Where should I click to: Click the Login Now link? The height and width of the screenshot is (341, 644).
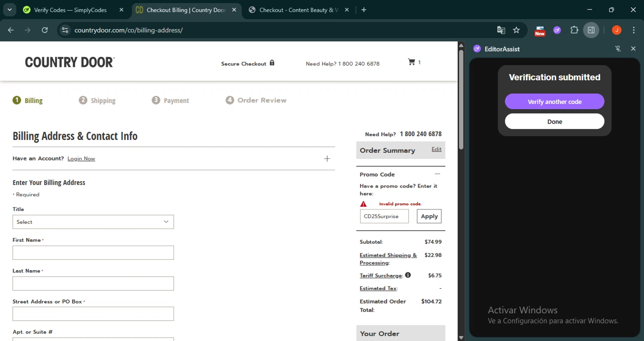coord(81,158)
